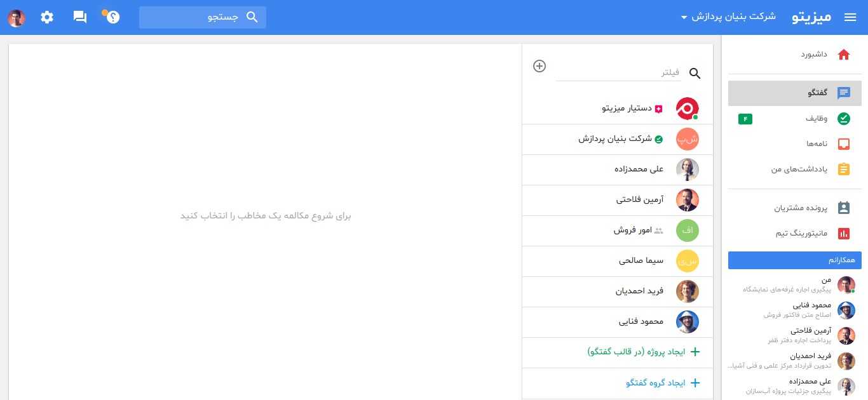Select من in the colleagues list

coord(795,284)
